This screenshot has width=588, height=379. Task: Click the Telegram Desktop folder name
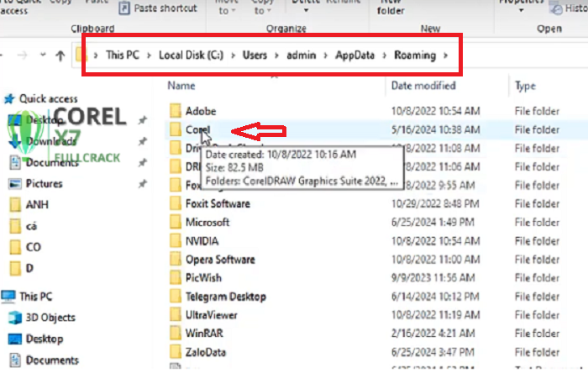point(226,297)
